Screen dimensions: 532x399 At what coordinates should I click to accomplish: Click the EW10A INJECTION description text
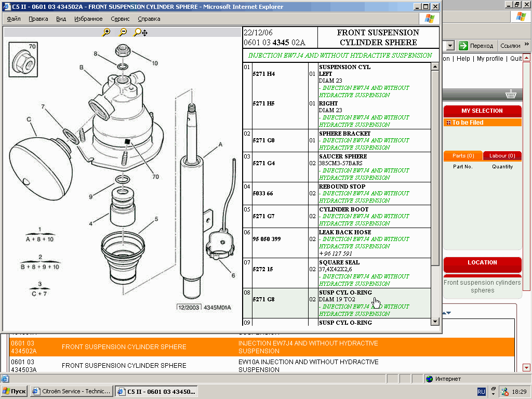pyautogui.click(x=309, y=366)
